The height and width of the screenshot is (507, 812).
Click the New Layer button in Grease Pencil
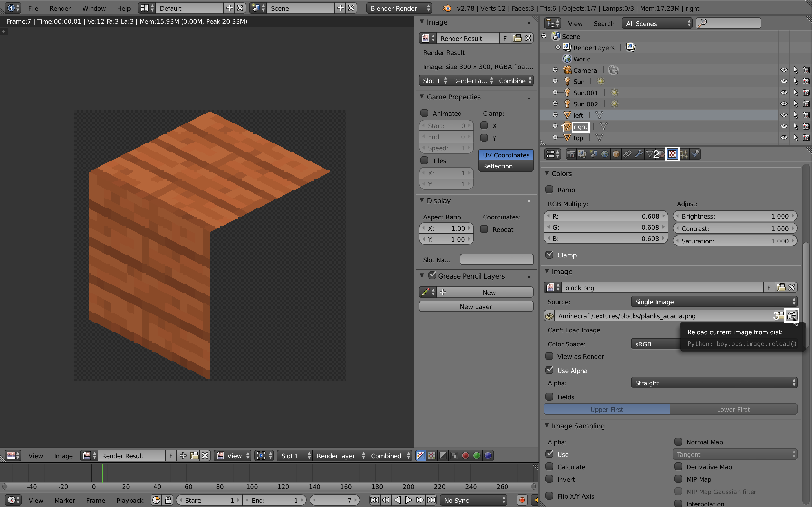point(476,306)
